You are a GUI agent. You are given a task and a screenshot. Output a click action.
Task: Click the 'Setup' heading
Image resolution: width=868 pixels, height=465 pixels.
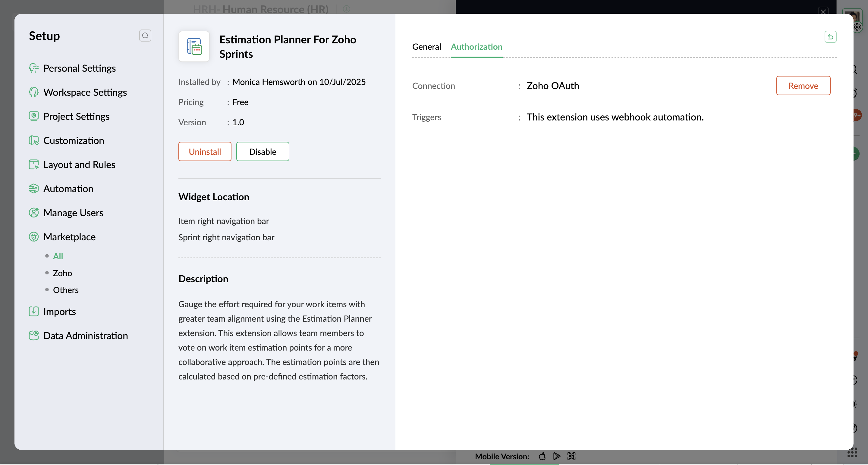[44, 36]
